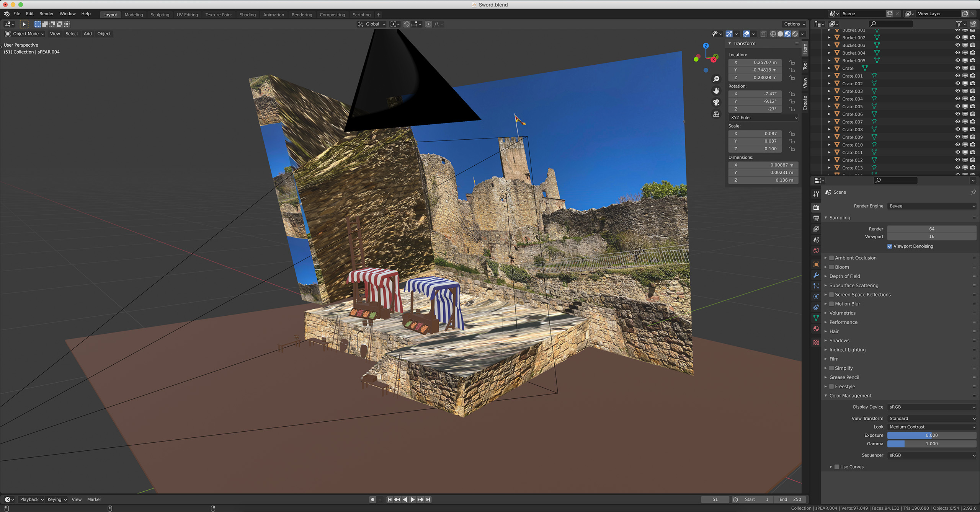Expand Crate.007 in the outliner

[829, 122]
